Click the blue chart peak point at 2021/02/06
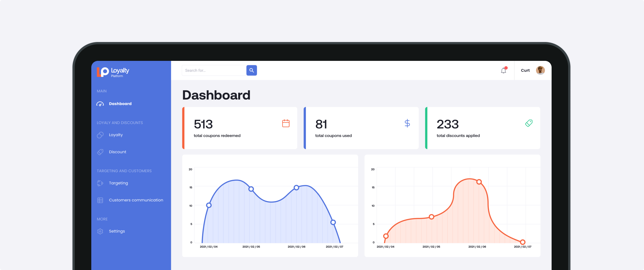Screen dimensions: 644x270 click(296, 188)
